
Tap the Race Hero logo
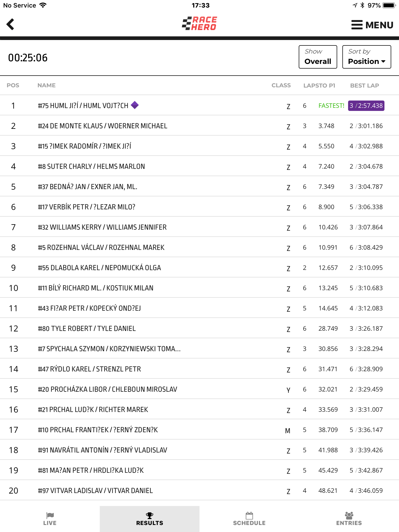point(199,23)
